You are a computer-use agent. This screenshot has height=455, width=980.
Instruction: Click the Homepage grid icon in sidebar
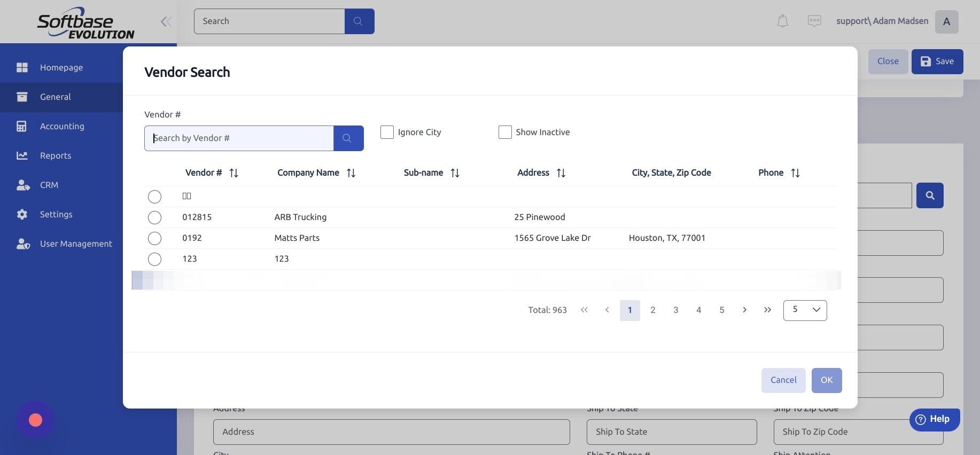[22, 67]
